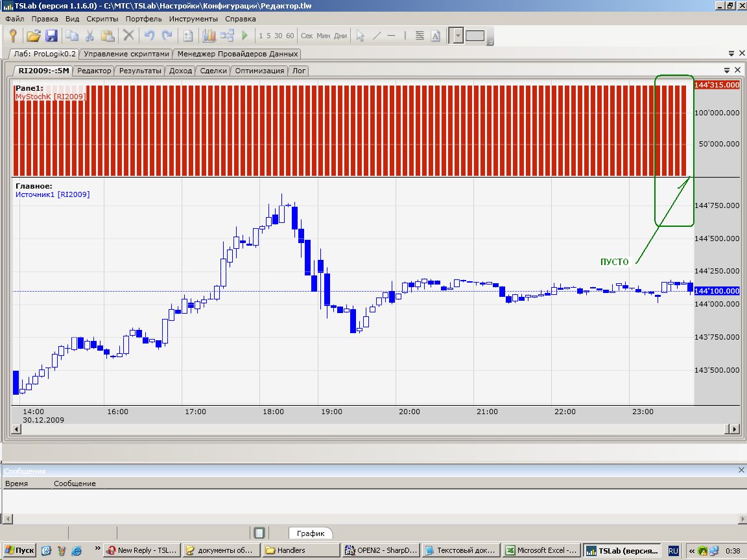Viewport: 747px width, 560px height.
Task: Click the Undo arrow icon
Action: point(150,36)
